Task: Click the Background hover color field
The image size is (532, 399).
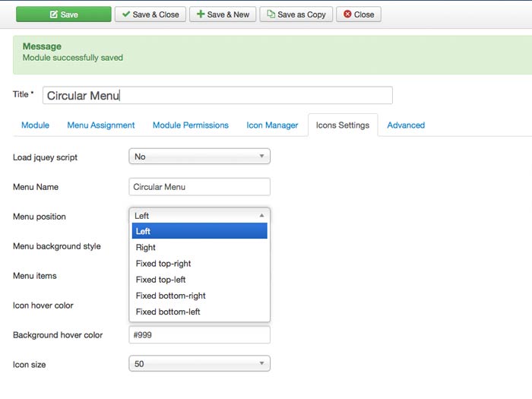Action: (199, 335)
